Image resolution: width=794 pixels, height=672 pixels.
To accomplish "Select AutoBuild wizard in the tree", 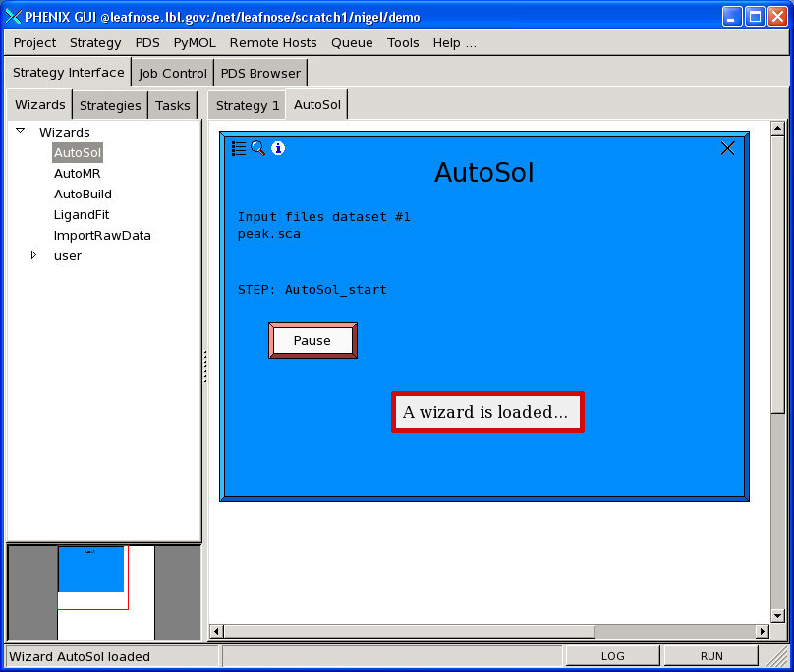I will pos(83,194).
